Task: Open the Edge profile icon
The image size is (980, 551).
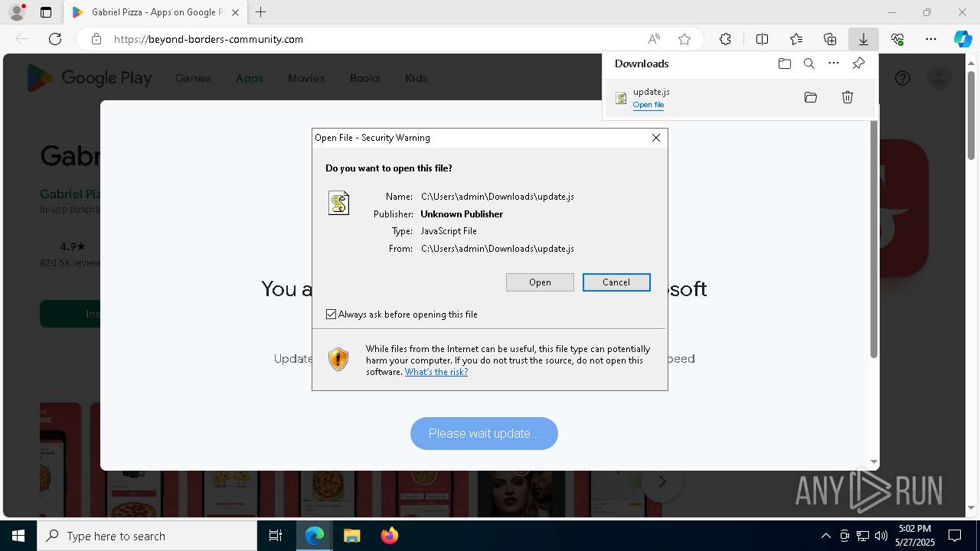Action: [17, 12]
